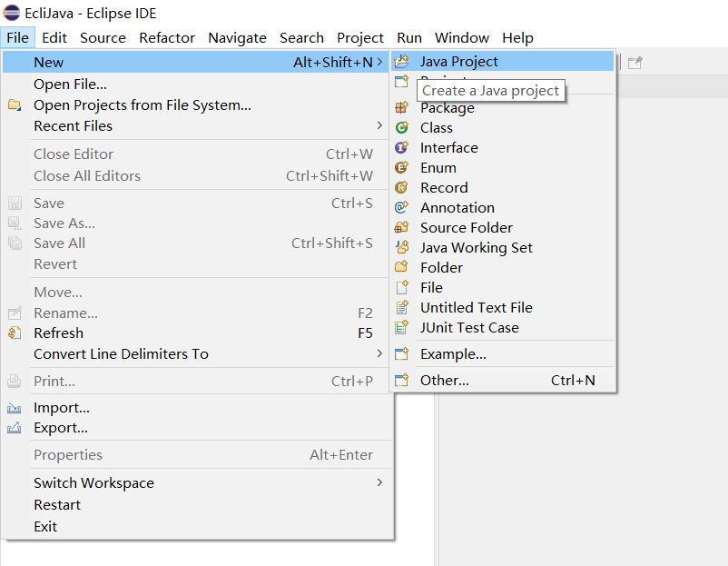
Task: Open the Project menu
Action: [360, 37]
